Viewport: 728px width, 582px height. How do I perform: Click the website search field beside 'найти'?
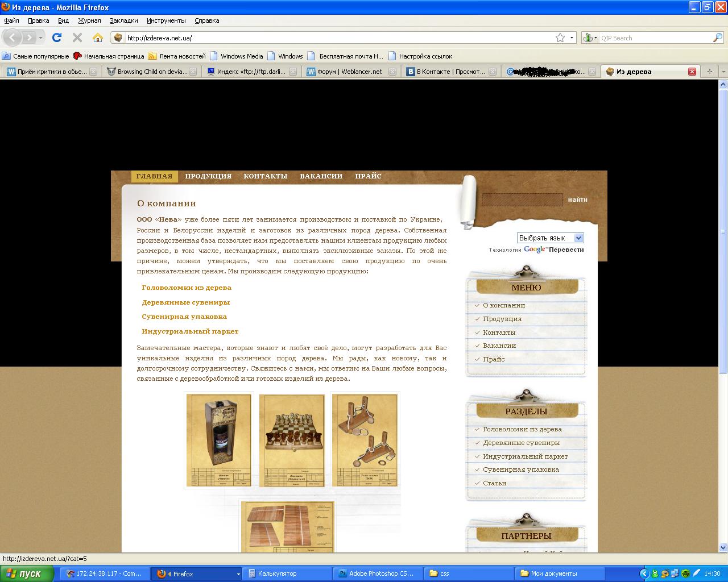pos(522,199)
